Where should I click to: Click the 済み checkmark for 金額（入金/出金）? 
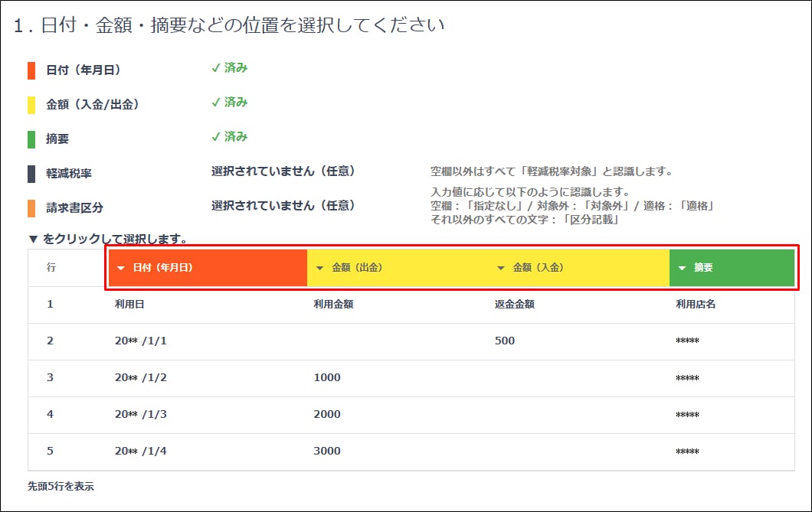229,103
